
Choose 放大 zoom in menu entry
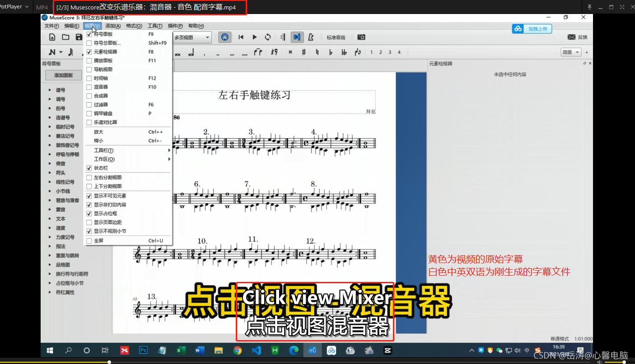coord(128,132)
